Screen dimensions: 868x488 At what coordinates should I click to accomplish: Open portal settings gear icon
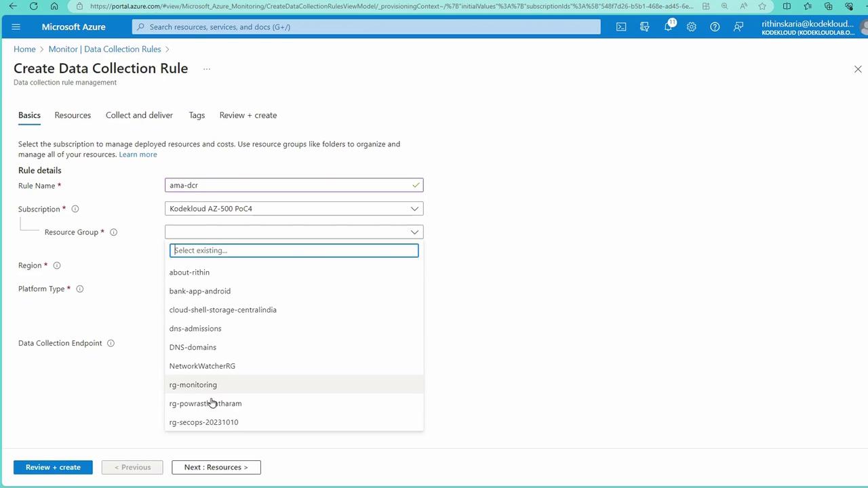pos(691,27)
